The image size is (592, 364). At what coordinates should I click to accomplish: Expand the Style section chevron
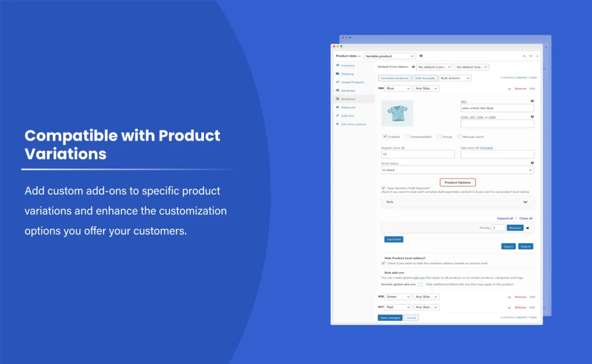tap(526, 202)
